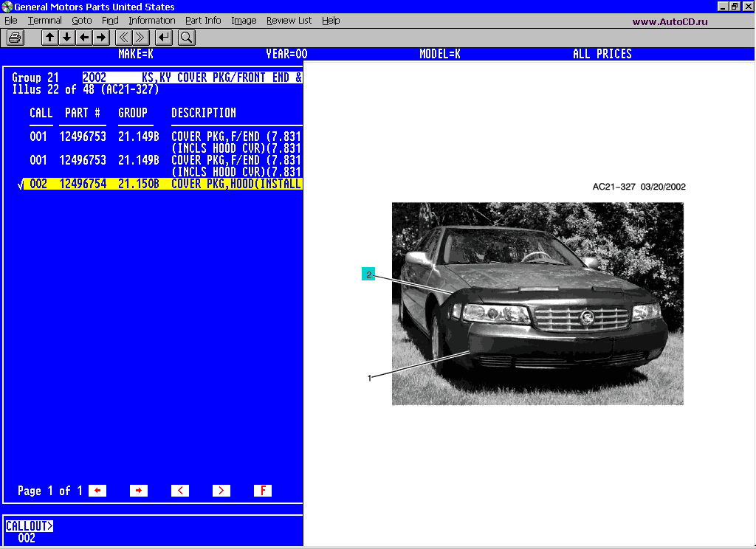Viewport: 756px width, 549px height.
Task: Click ALL PRICES in status header
Action: click(x=602, y=54)
